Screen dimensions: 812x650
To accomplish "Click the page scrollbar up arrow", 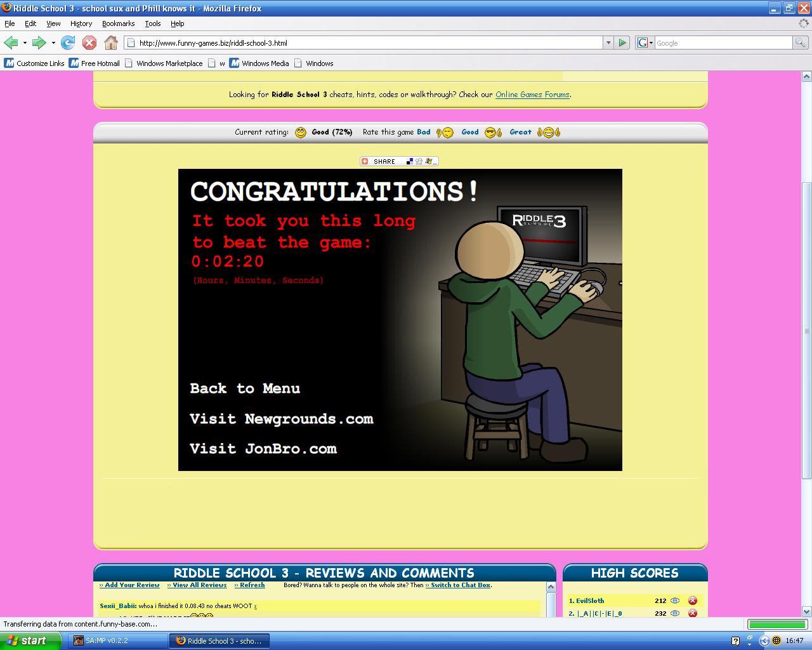I will point(806,77).
